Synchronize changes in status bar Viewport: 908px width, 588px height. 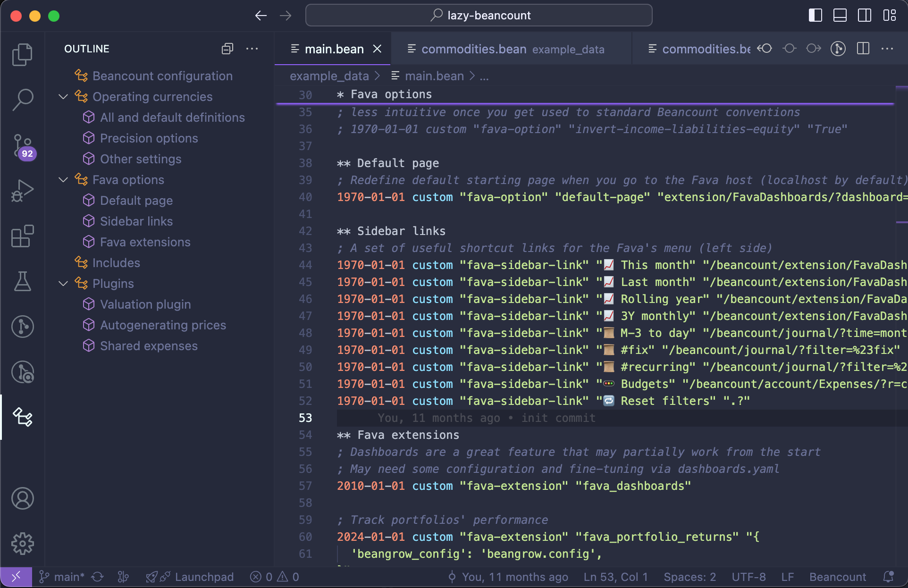(98, 577)
